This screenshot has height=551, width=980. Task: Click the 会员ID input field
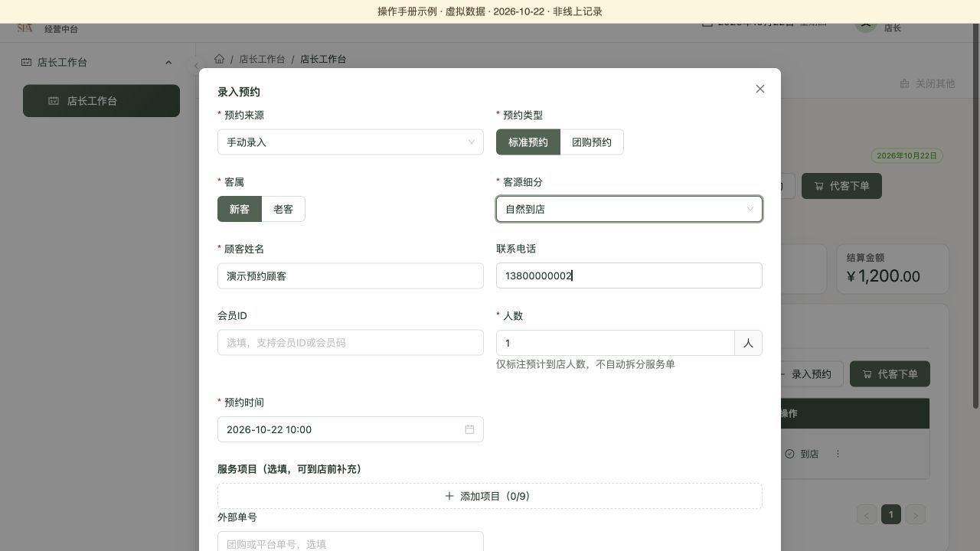(x=351, y=343)
